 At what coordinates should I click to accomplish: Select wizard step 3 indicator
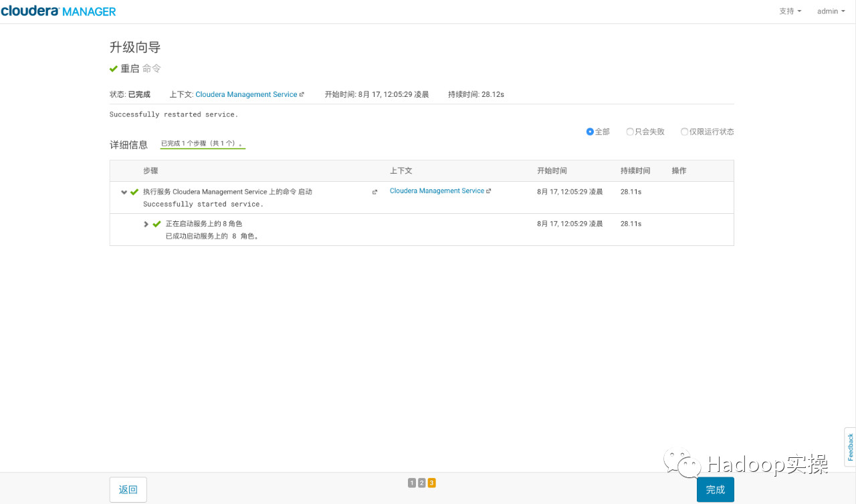pyautogui.click(x=432, y=483)
